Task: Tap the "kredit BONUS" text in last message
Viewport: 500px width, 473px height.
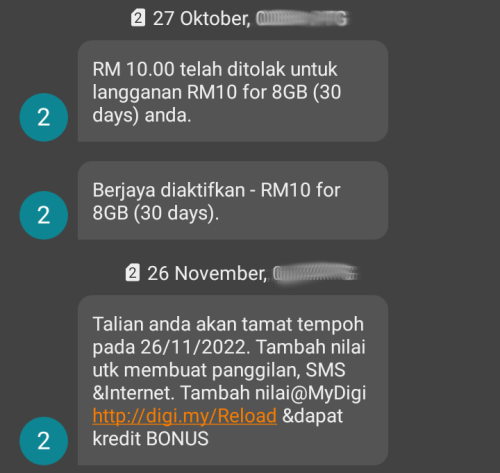Action: 150,438
